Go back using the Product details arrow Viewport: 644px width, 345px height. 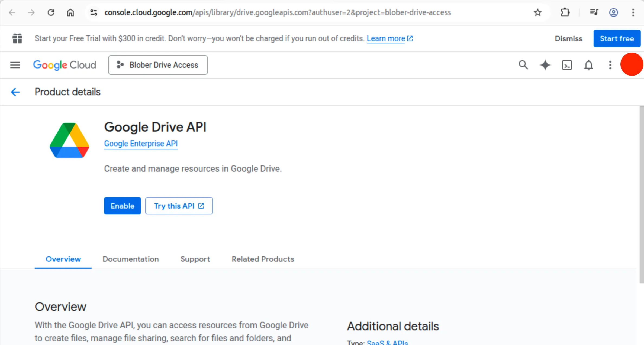(x=15, y=92)
